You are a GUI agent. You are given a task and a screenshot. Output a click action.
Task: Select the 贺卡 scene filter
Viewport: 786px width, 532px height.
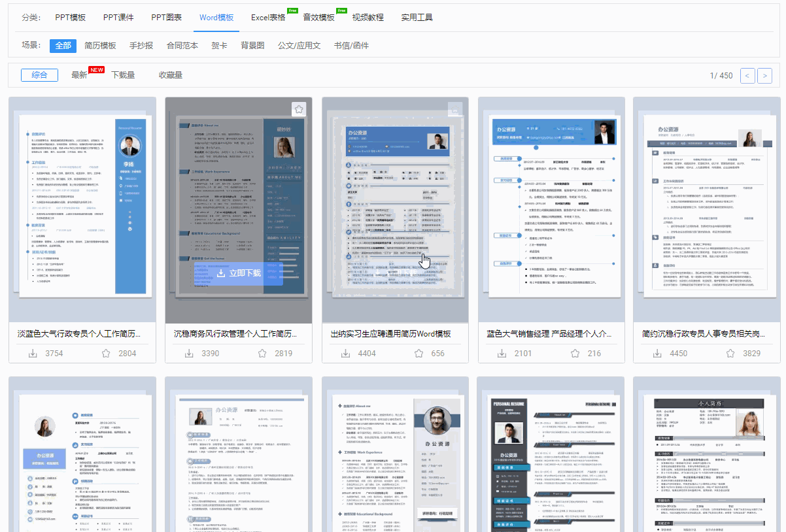219,46
